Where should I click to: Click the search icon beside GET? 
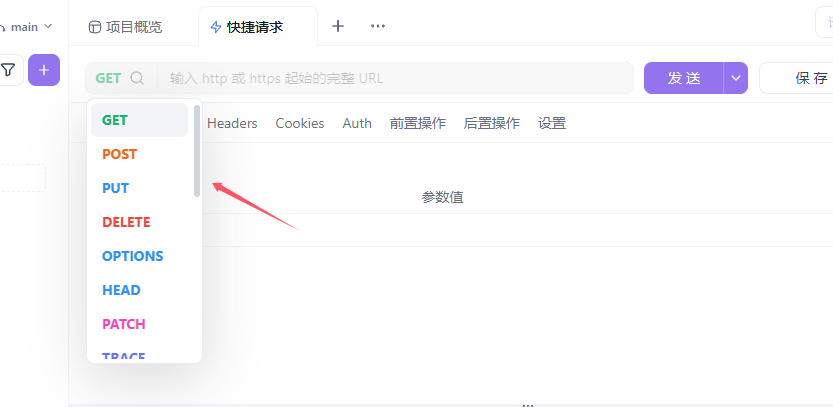(x=137, y=78)
